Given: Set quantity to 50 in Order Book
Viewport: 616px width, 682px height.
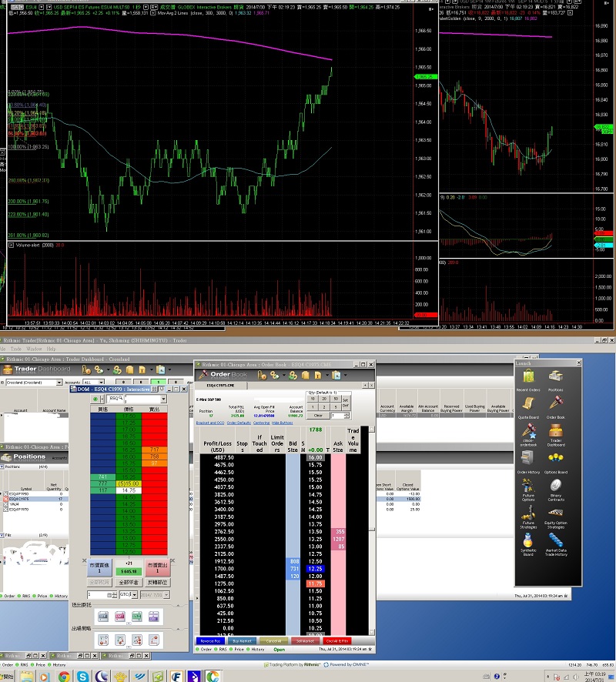Looking at the screenshot, I should pos(336,399).
